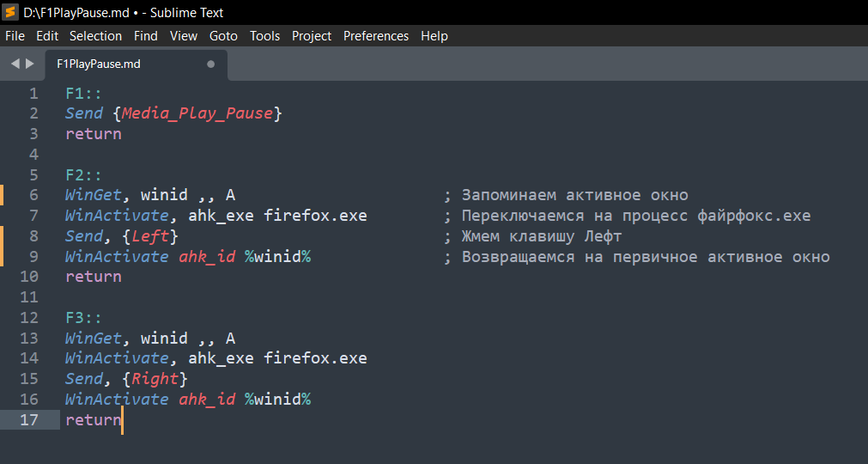This screenshot has width=868, height=464.
Task: Open the Edit menu
Action: coord(47,36)
